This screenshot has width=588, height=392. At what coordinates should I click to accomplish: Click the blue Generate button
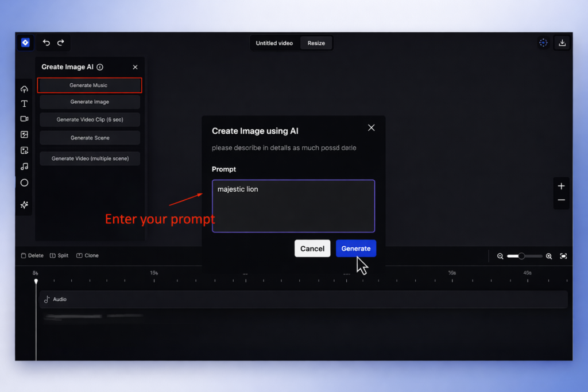coord(355,249)
